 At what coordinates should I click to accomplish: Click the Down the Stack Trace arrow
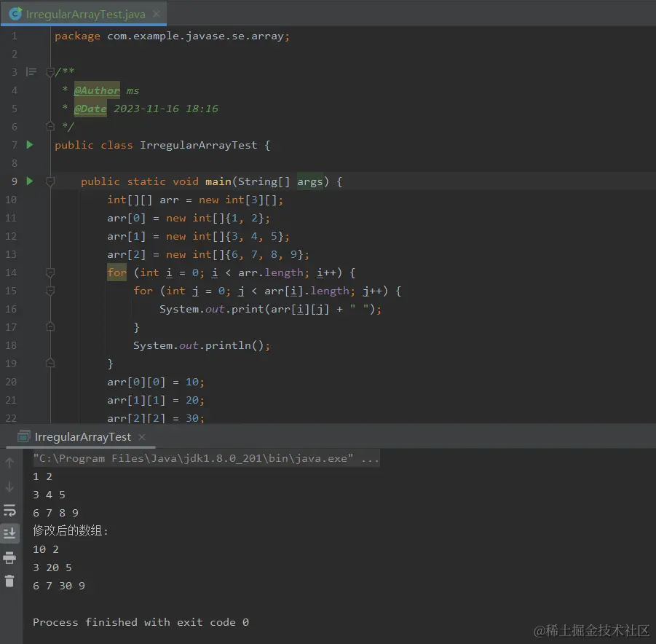click(x=9, y=487)
